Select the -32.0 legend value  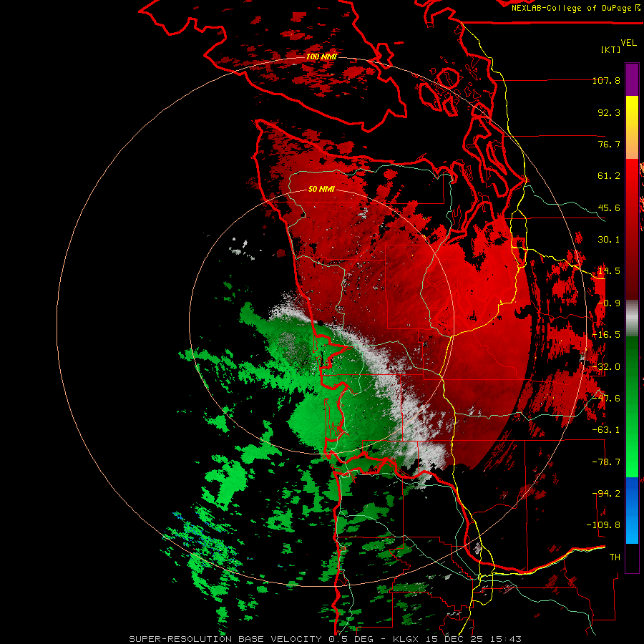point(607,367)
